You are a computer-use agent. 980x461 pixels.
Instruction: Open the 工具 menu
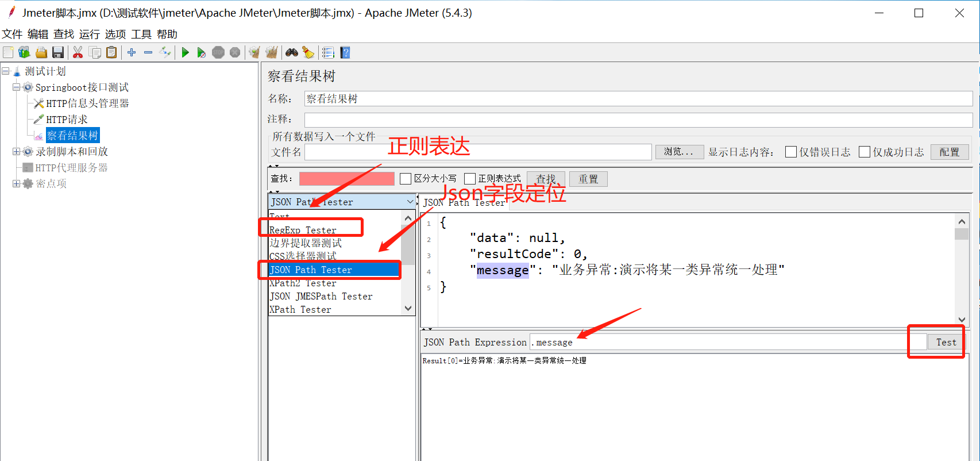point(141,34)
